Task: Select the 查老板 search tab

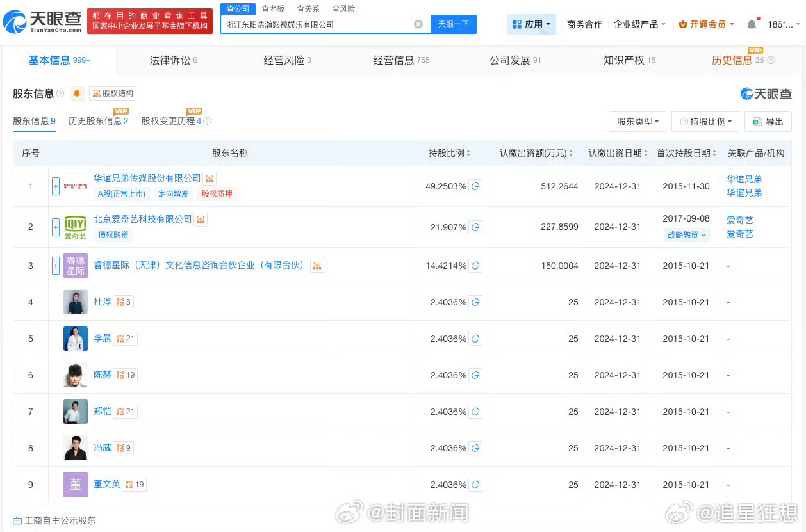Action: (x=272, y=8)
